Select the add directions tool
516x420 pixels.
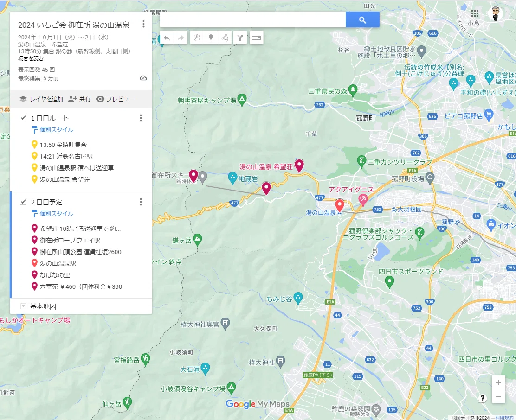click(240, 38)
